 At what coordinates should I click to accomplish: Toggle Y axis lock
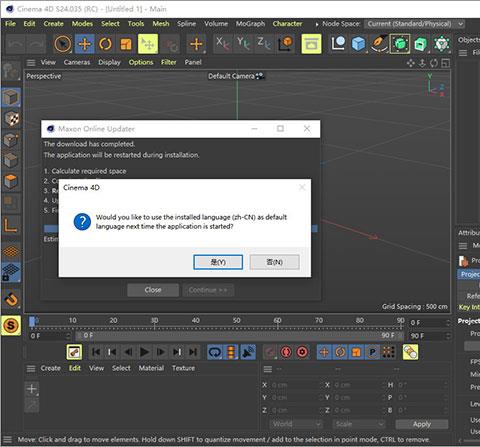(x=243, y=44)
